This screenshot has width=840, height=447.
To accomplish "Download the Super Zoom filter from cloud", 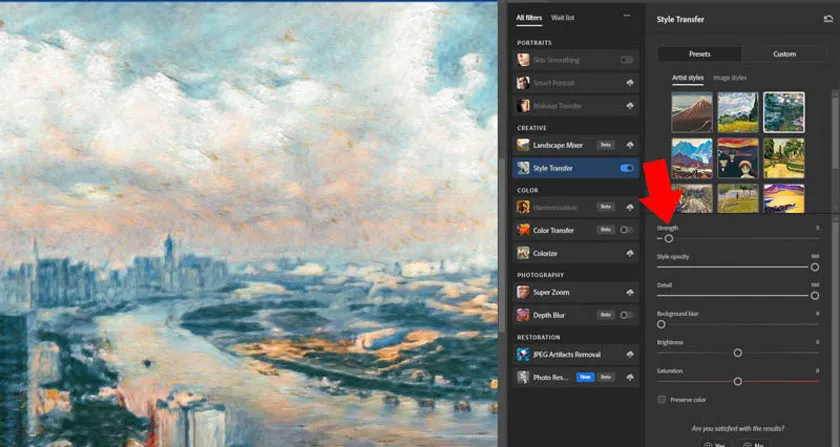I will tap(629, 292).
